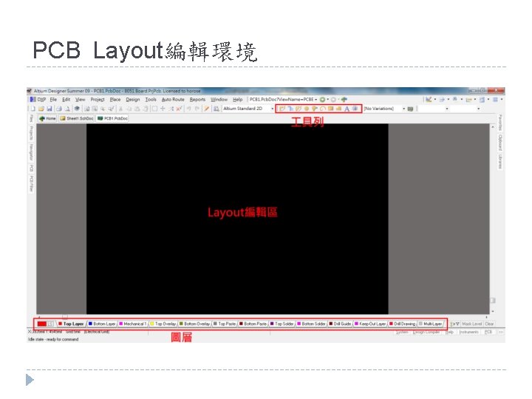Select the Top Paste layer tab

[x=225, y=324]
